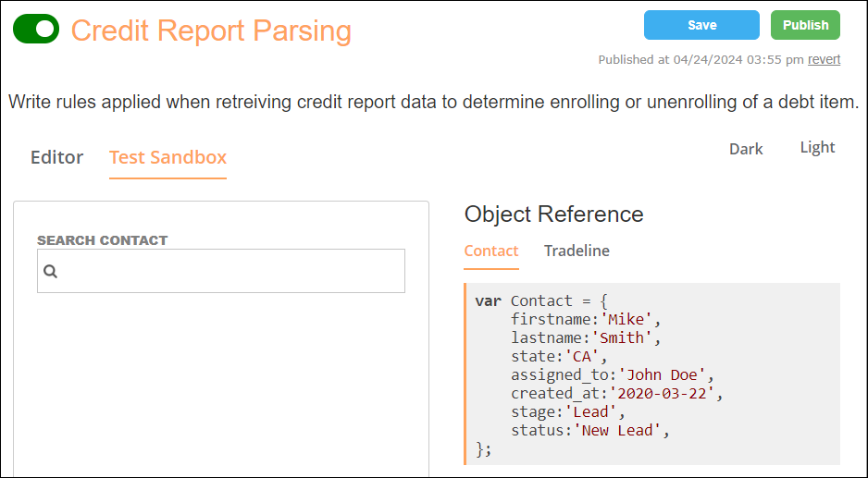Switch to Light theme

(817, 147)
